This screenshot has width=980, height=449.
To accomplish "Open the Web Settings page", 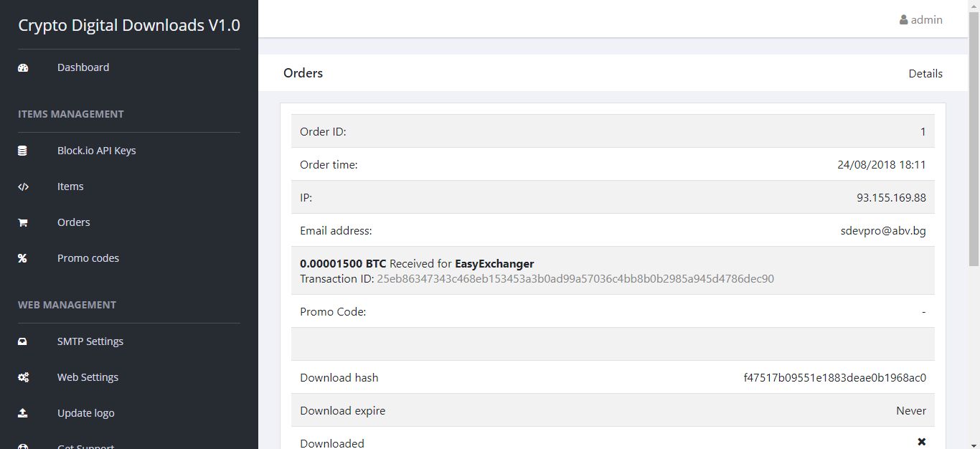I will [x=88, y=377].
